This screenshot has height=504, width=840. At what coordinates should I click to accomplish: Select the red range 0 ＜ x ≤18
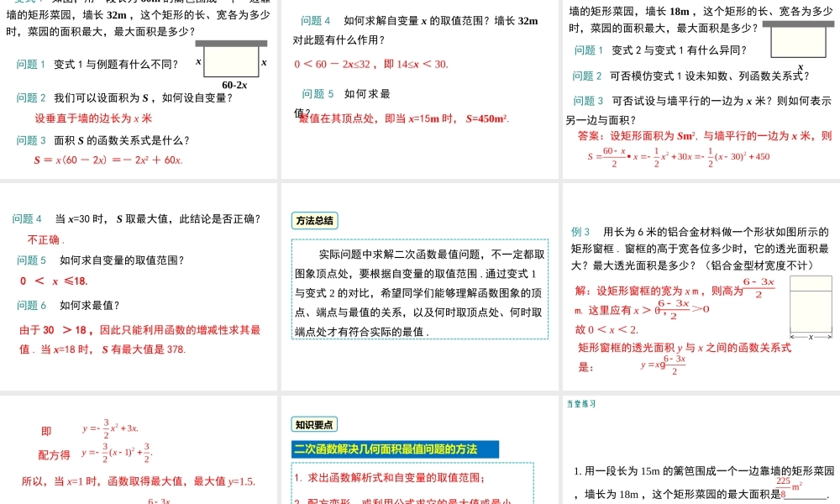pos(54,281)
